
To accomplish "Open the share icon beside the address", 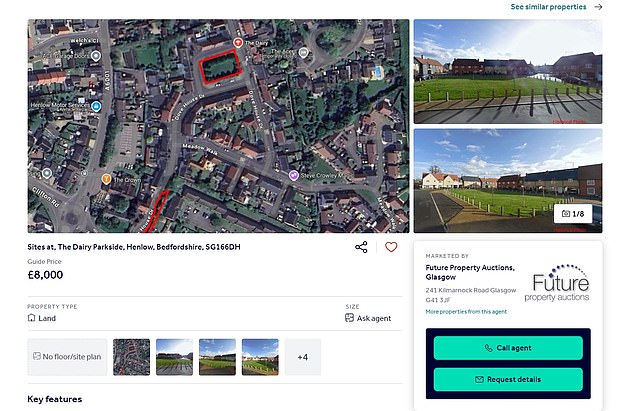I will click(x=361, y=247).
